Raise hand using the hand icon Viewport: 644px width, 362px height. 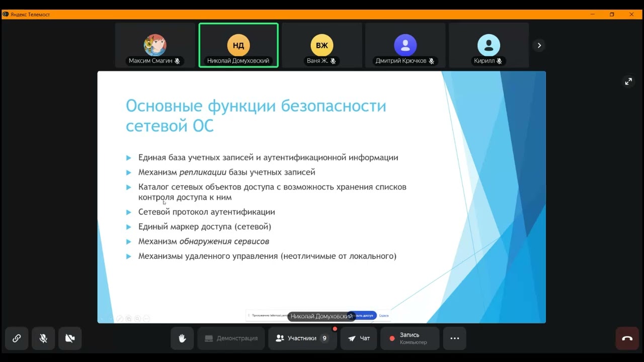[x=182, y=338]
